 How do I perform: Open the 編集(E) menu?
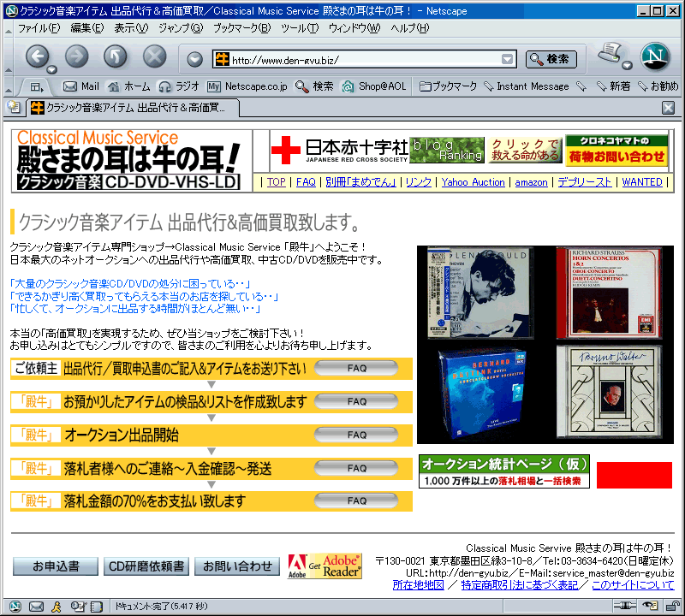click(x=87, y=28)
